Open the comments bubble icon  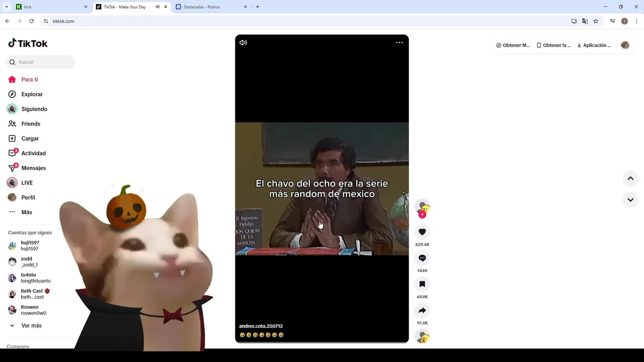coord(422,258)
